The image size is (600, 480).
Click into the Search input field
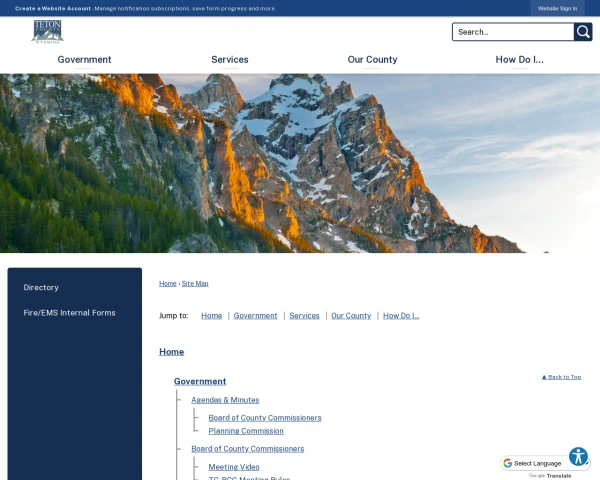(x=513, y=32)
